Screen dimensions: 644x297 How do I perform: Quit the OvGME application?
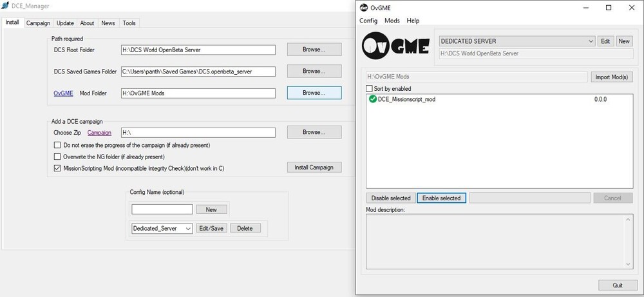pyautogui.click(x=618, y=285)
